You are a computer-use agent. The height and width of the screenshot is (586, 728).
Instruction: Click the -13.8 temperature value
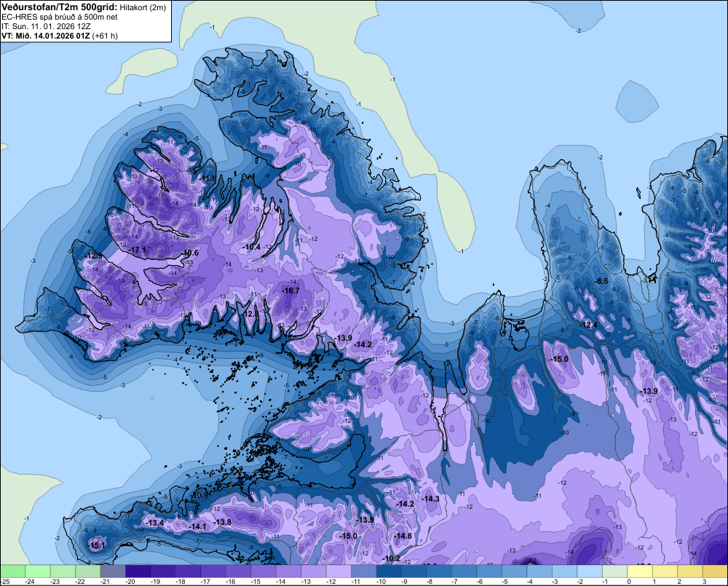[222, 522]
